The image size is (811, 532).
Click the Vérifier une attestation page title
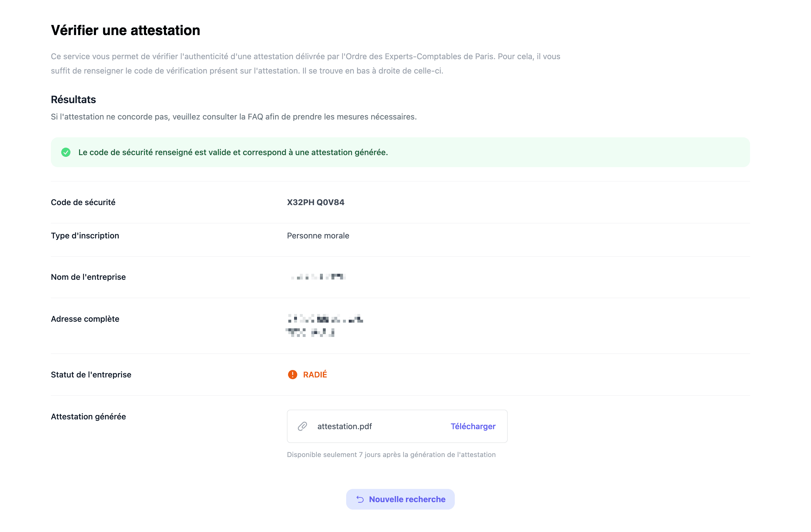click(125, 30)
